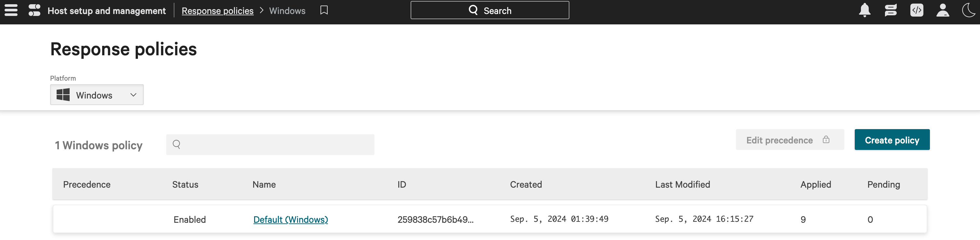Select the Windows breadcrumb item
The width and height of the screenshot is (980, 240).
(287, 11)
